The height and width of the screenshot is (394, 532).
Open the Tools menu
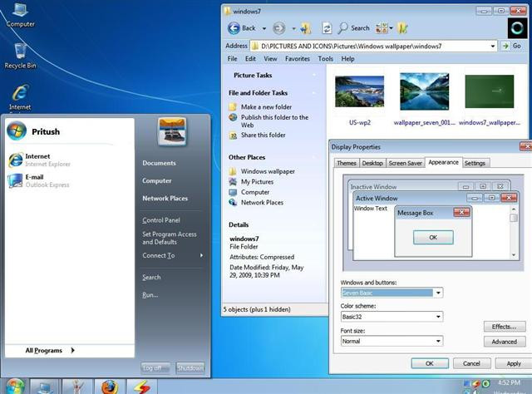click(325, 59)
